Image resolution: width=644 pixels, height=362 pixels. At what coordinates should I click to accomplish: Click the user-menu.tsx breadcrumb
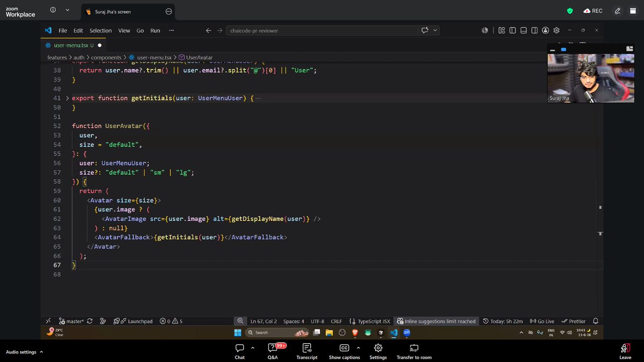(150, 57)
